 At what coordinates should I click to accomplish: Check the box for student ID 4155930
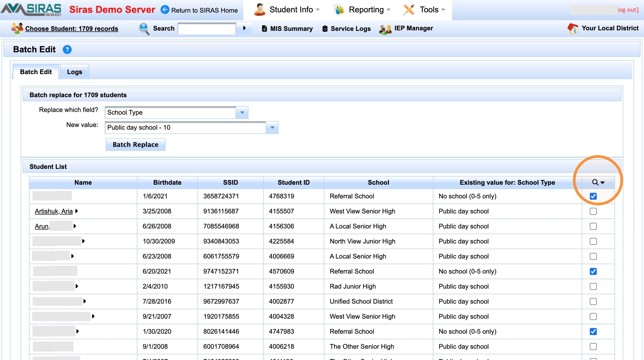coord(593,286)
